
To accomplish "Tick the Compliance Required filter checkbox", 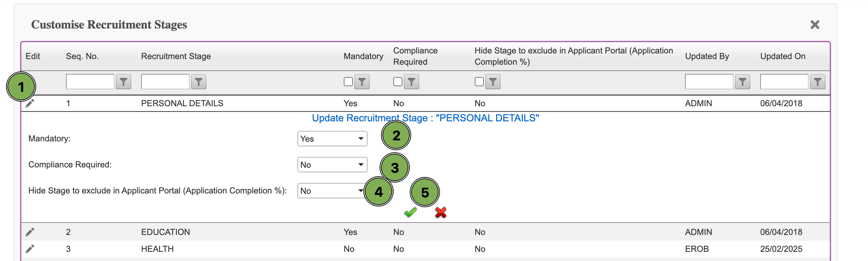I will pos(398,82).
